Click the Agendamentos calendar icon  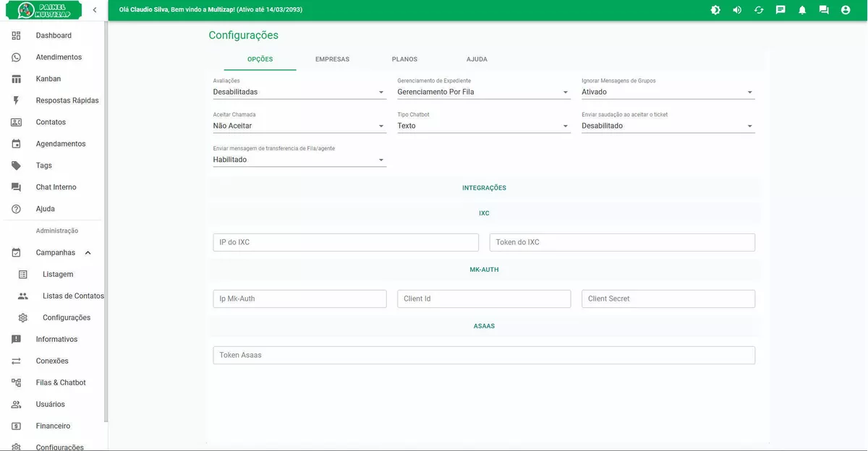click(16, 144)
